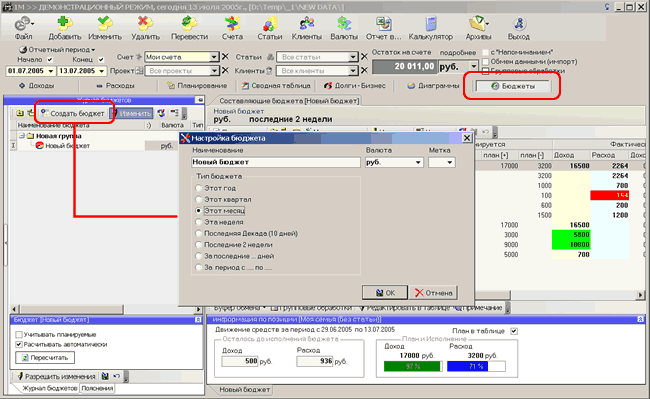Open the Счета accounts icon
650x399 pixels.
[232, 24]
